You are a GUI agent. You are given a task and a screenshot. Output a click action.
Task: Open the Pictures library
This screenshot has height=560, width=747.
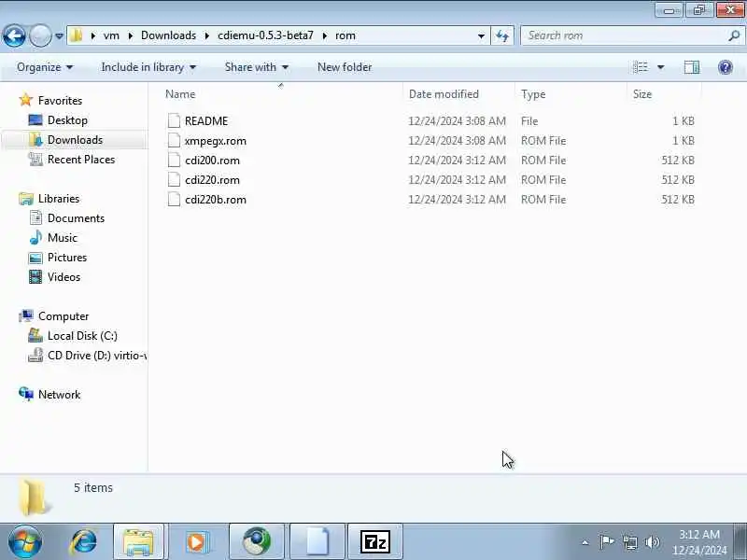pos(67,258)
